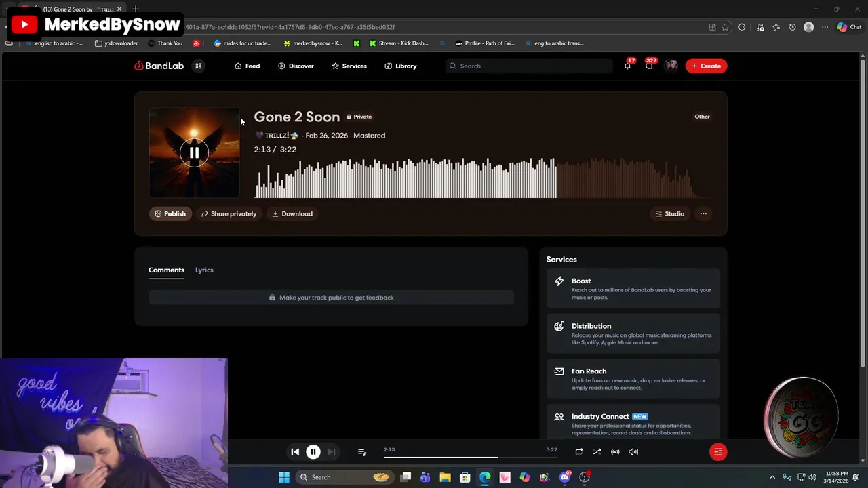Toggle shuffle in the bottom player

597,451
